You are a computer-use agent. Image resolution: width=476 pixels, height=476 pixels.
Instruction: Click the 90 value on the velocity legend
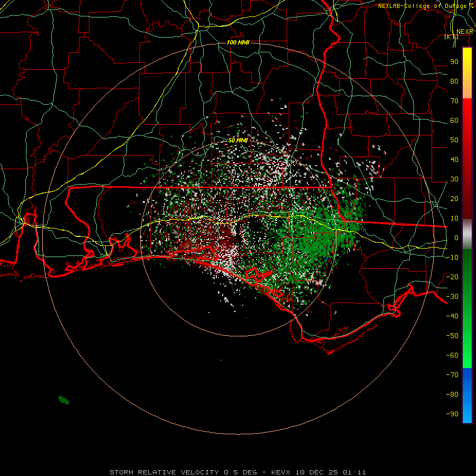tap(454, 62)
